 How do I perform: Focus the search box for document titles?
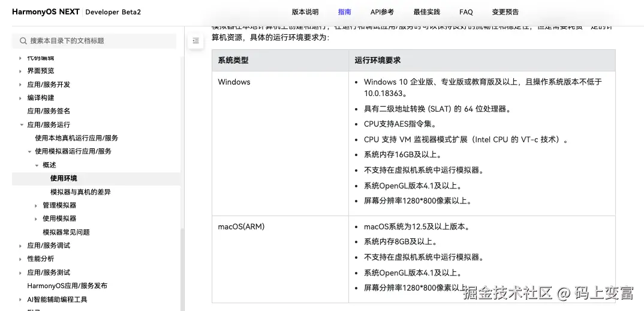tap(94, 41)
